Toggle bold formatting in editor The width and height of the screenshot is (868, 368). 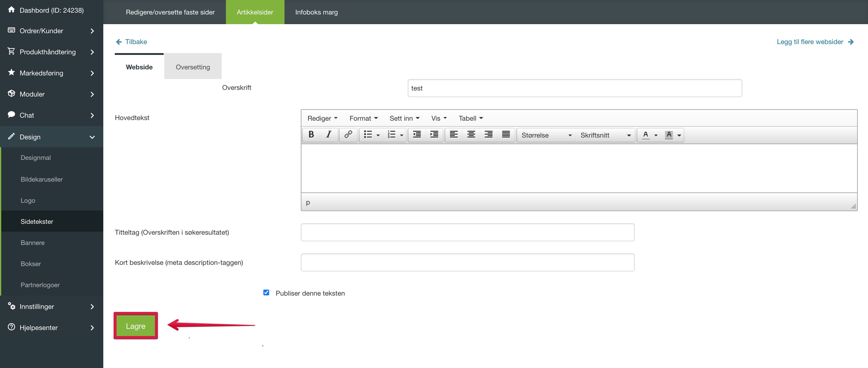tap(311, 135)
